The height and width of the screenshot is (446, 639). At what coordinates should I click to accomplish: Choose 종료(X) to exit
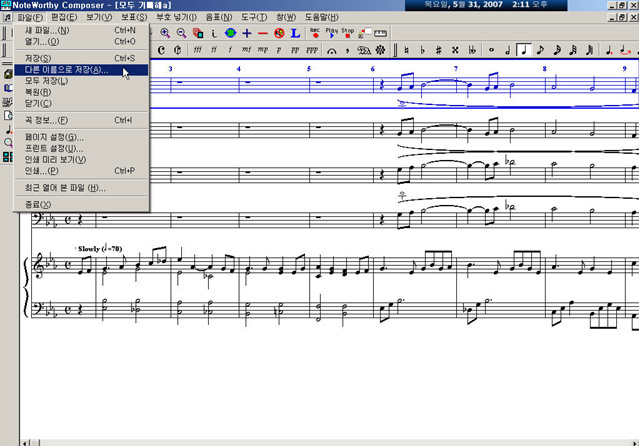coord(81,205)
